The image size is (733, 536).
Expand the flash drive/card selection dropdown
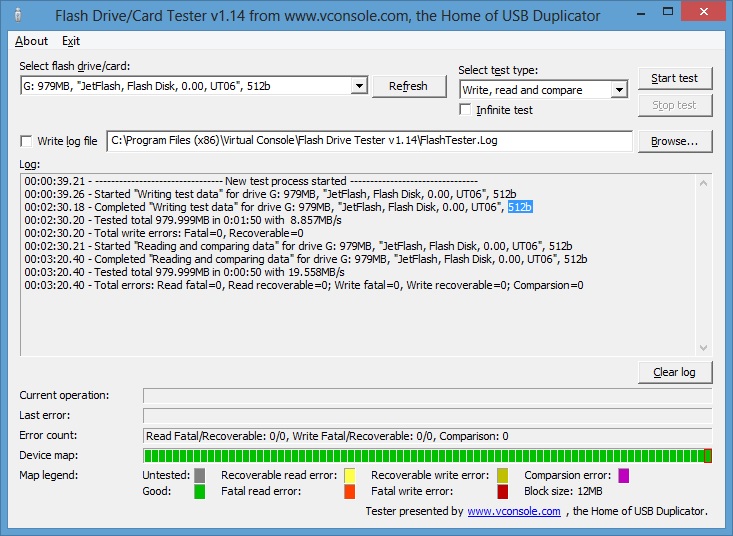(359, 87)
